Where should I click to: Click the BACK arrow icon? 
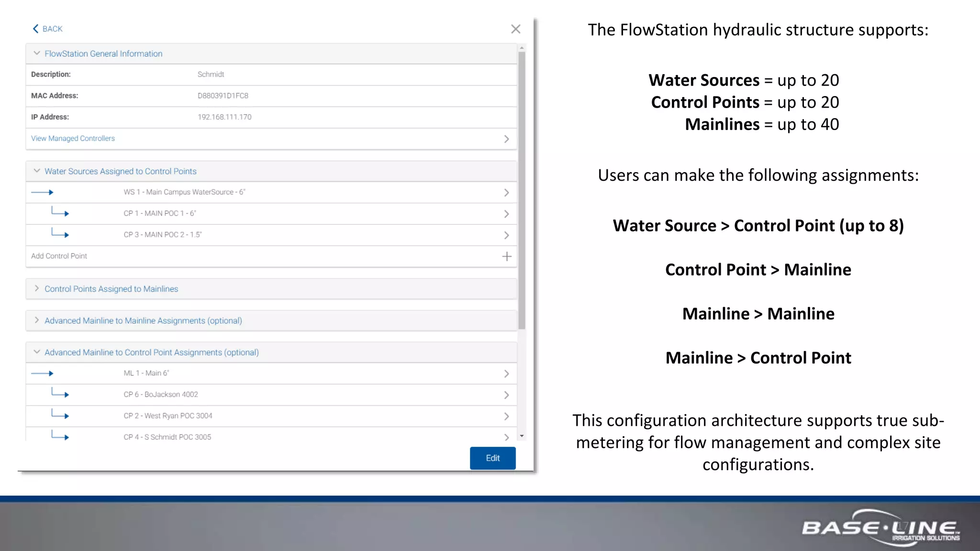click(36, 29)
